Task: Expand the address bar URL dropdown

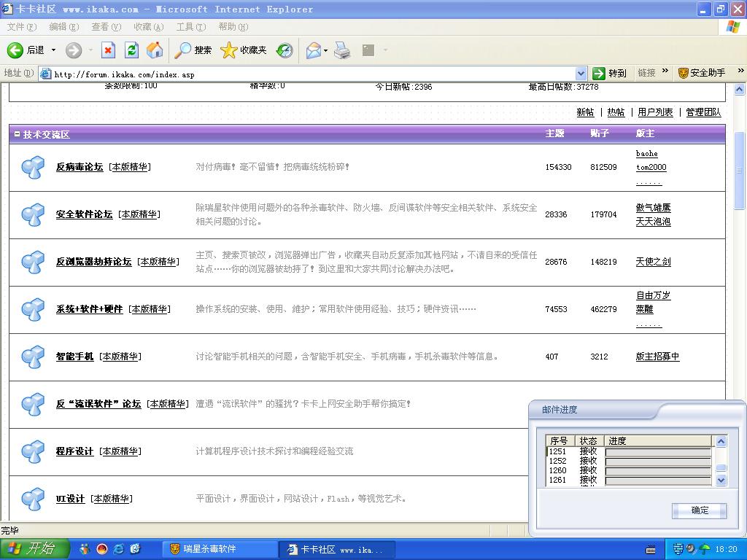Action: click(581, 74)
